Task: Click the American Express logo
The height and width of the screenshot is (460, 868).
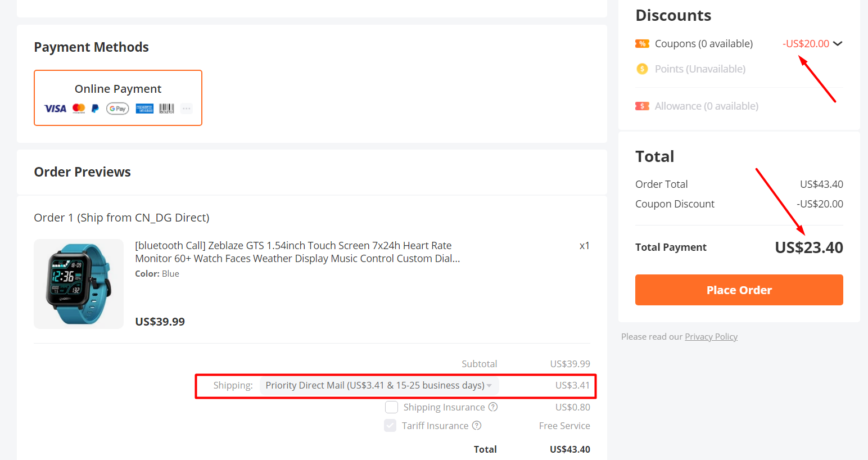Action: pos(144,109)
